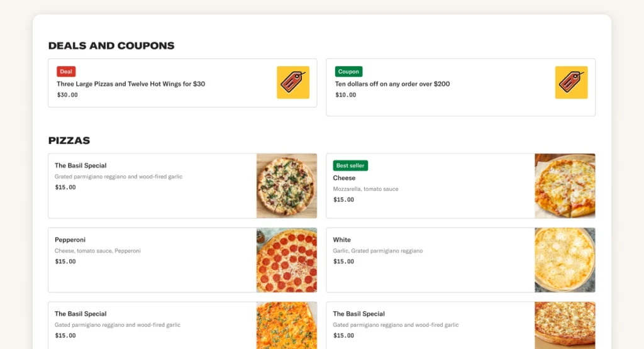Click the Deals and Coupons heading
This screenshot has width=644, height=349.
click(x=111, y=46)
